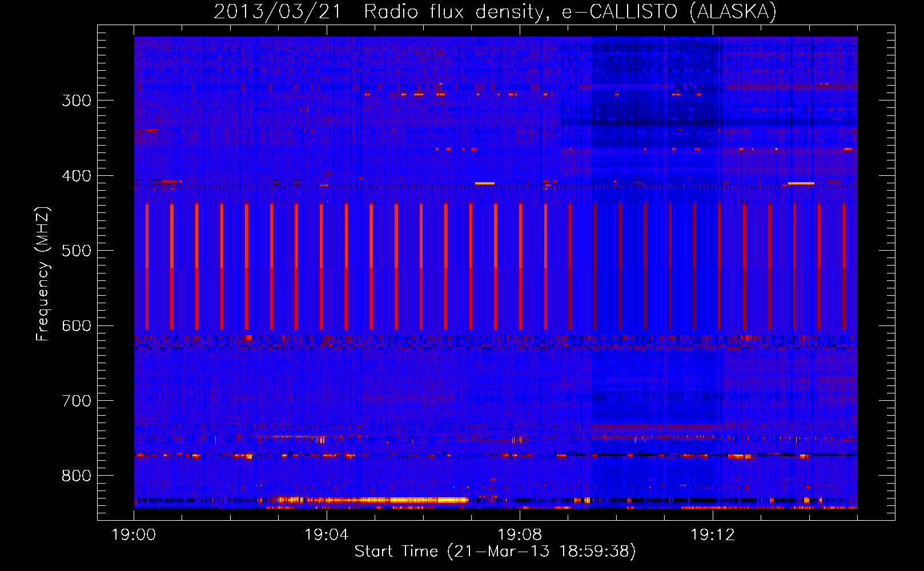This screenshot has width=924, height=571.
Task: Select the 700 frequency axis label
Action: [77, 401]
